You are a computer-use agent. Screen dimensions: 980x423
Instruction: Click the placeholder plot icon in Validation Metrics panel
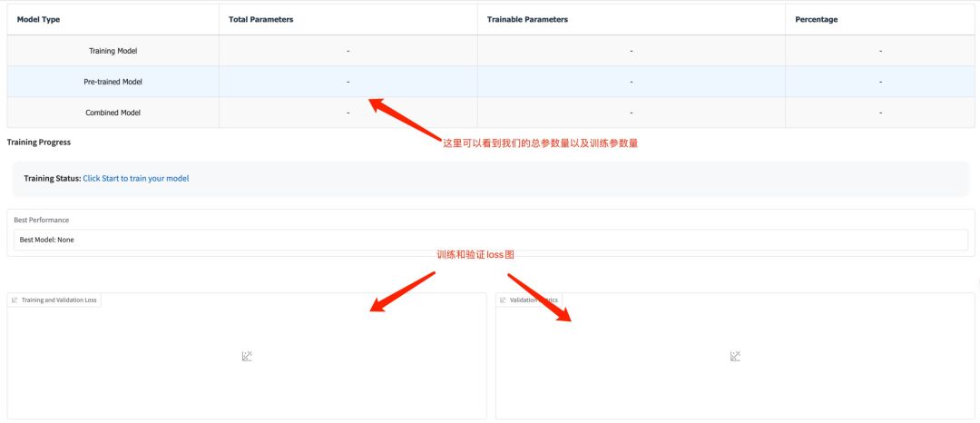pos(735,357)
